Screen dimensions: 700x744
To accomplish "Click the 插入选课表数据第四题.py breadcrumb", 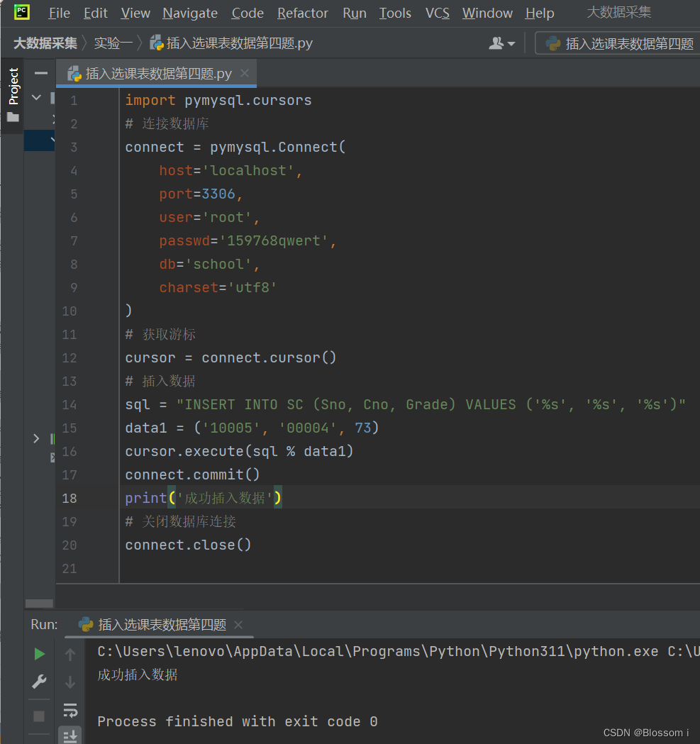I will coord(231,43).
